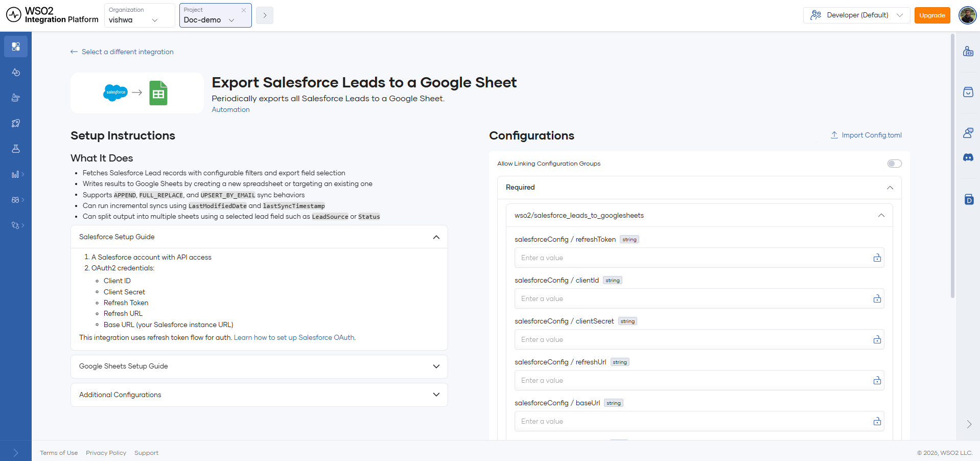This screenshot has width=980, height=461.
Task: Open the Overview dashboard icon in left sidebar
Action: click(16, 47)
